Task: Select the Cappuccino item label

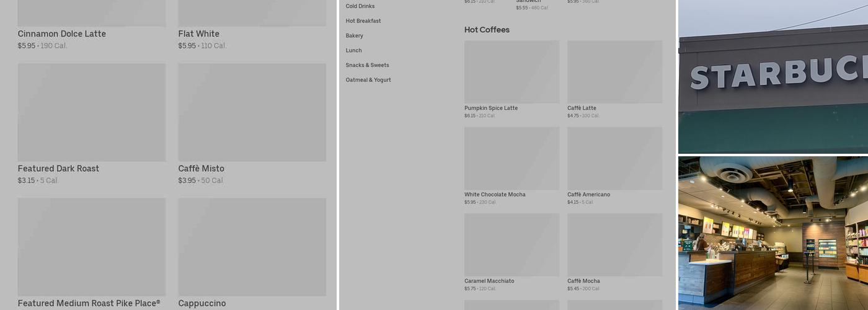Action: 202,303
